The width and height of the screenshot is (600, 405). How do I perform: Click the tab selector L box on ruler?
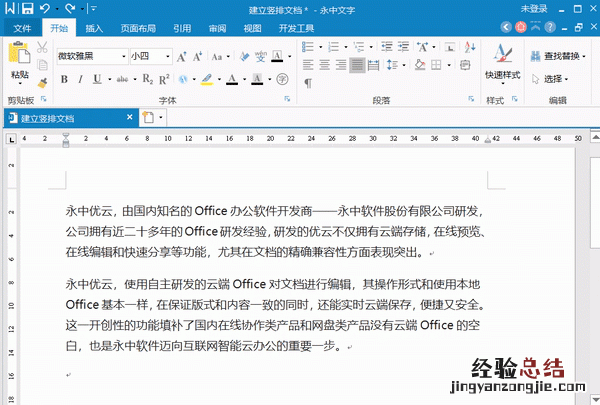pos(11,139)
